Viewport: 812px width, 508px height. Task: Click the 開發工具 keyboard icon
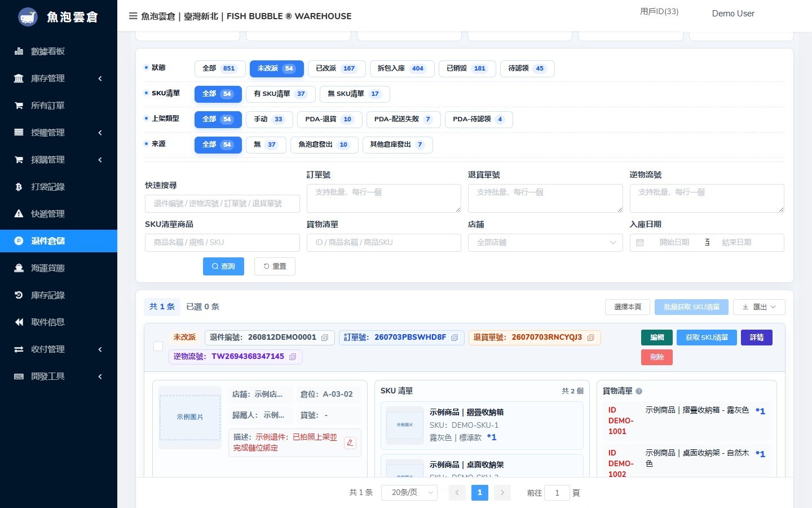click(x=19, y=376)
